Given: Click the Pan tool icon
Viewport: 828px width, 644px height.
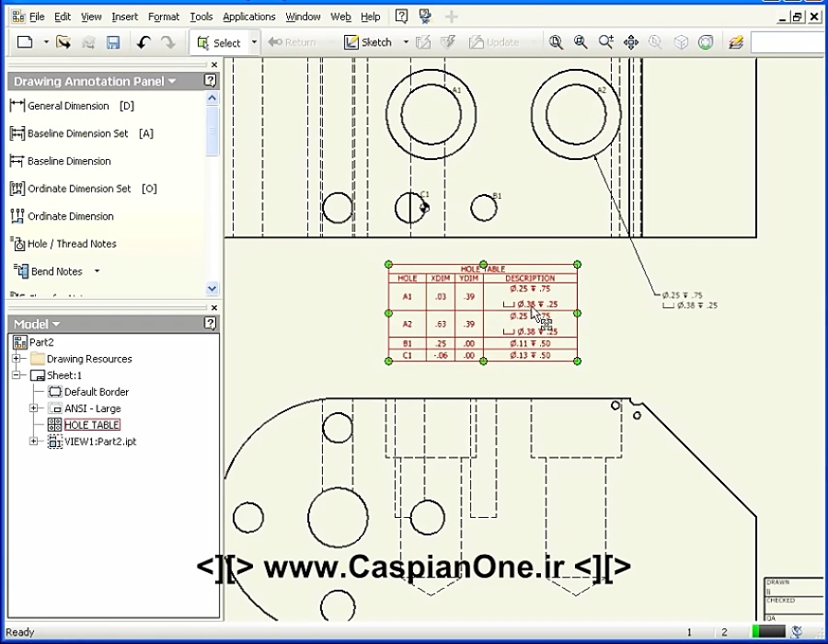Looking at the screenshot, I should 629,41.
